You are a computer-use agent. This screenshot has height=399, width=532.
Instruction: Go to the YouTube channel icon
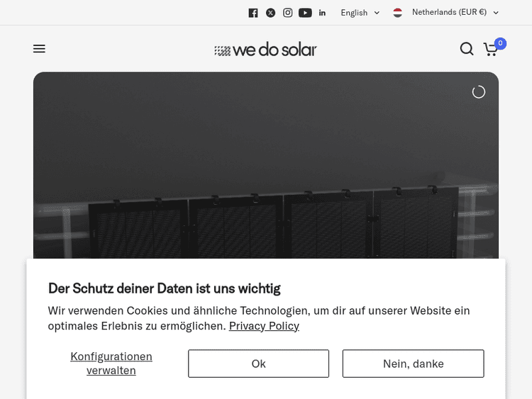(305, 13)
